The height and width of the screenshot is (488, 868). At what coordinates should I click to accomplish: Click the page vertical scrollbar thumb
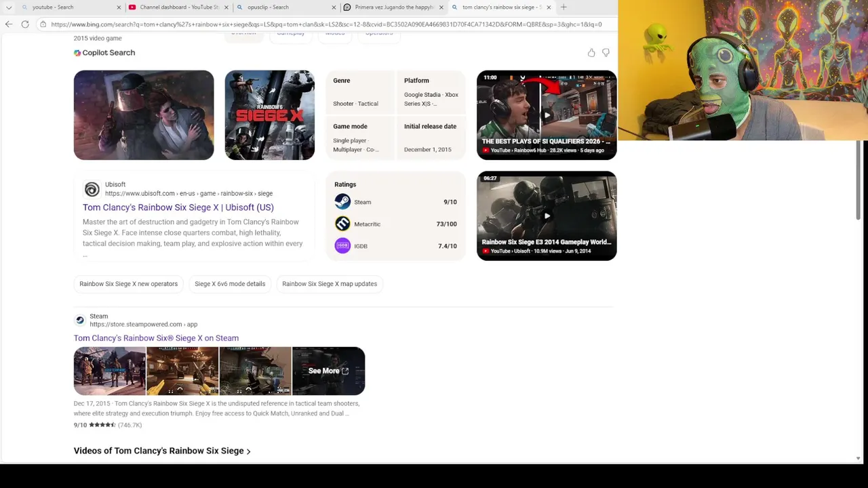858,180
